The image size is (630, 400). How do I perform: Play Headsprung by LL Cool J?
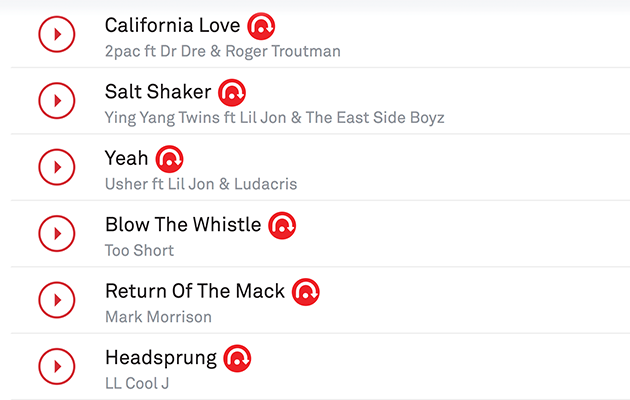coord(57,366)
